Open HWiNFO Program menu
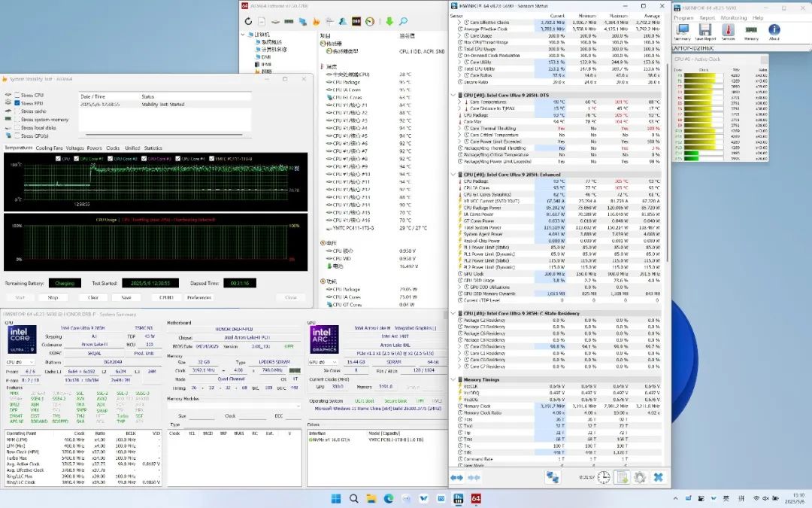 tap(683, 17)
